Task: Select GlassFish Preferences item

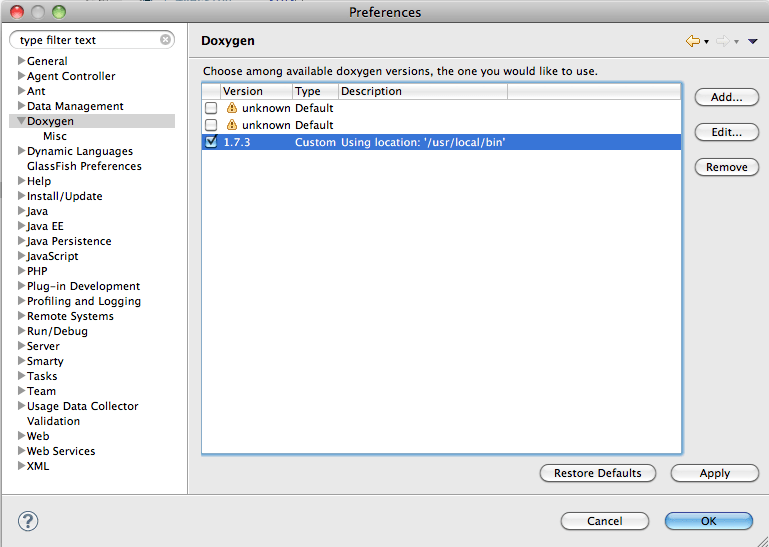Action: click(x=84, y=166)
